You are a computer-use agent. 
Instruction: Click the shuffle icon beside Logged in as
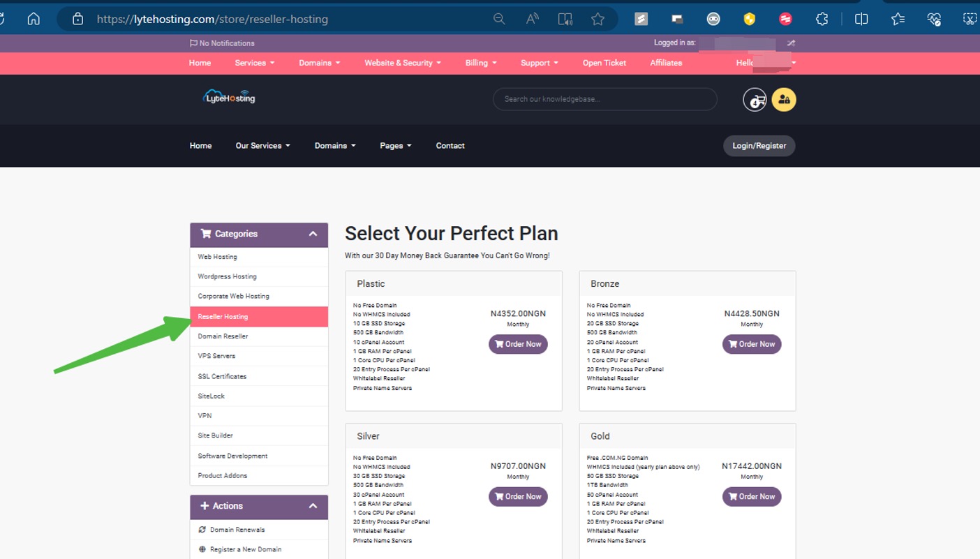[791, 43]
